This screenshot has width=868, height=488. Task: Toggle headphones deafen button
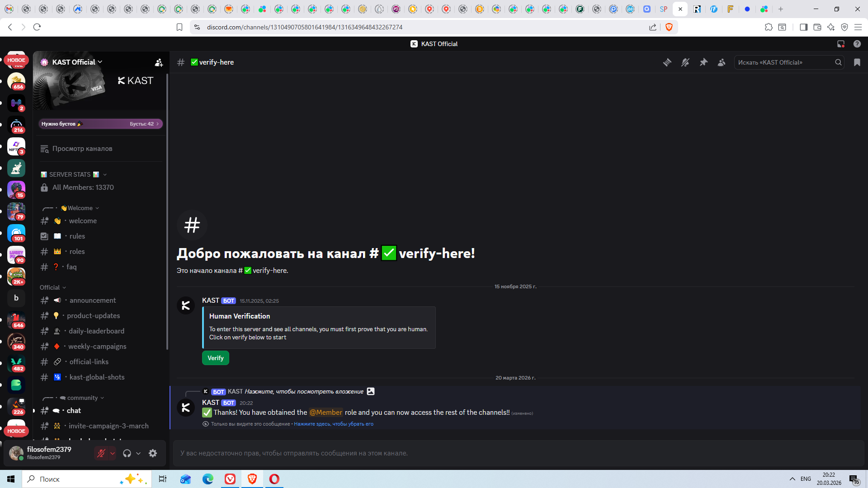(127, 453)
